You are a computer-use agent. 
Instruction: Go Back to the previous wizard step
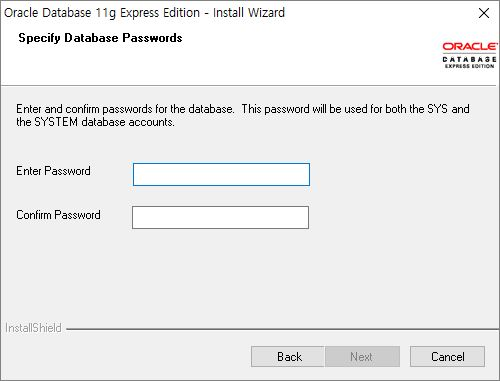[x=288, y=357]
